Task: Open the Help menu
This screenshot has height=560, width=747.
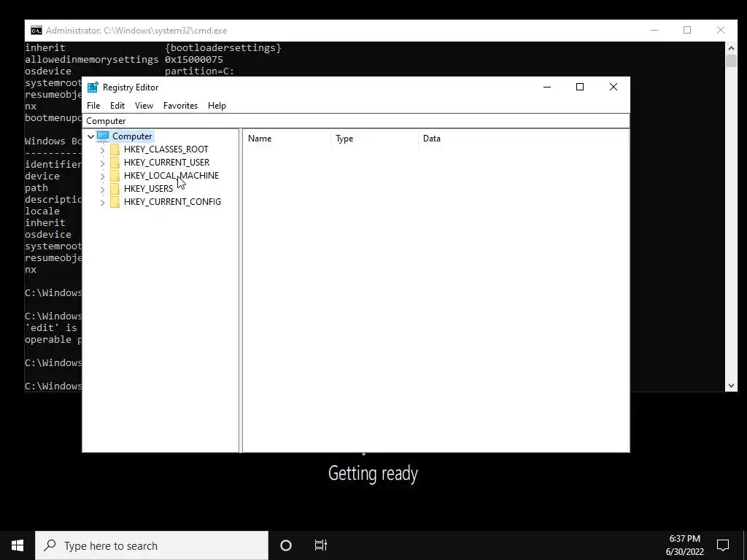Action: pyautogui.click(x=217, y=106)
